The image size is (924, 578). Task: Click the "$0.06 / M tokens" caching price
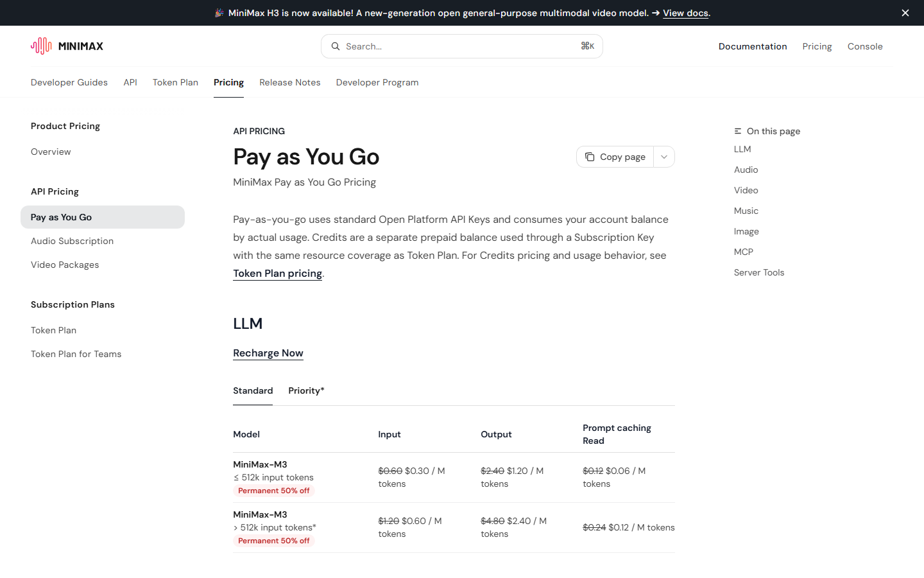point(614,477)
